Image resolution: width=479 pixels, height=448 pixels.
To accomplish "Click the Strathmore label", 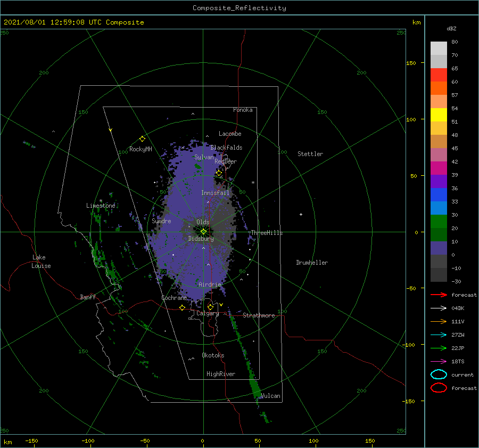I will tap(259, 315).
